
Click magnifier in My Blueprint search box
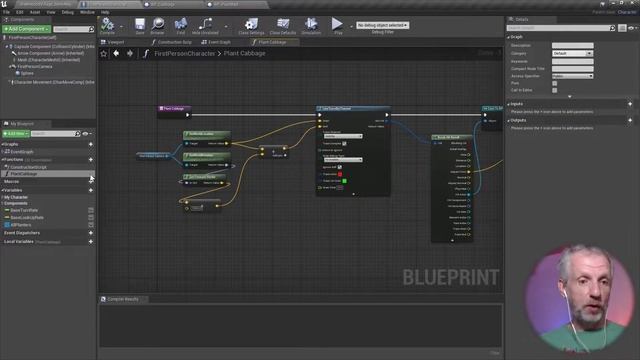78,134
